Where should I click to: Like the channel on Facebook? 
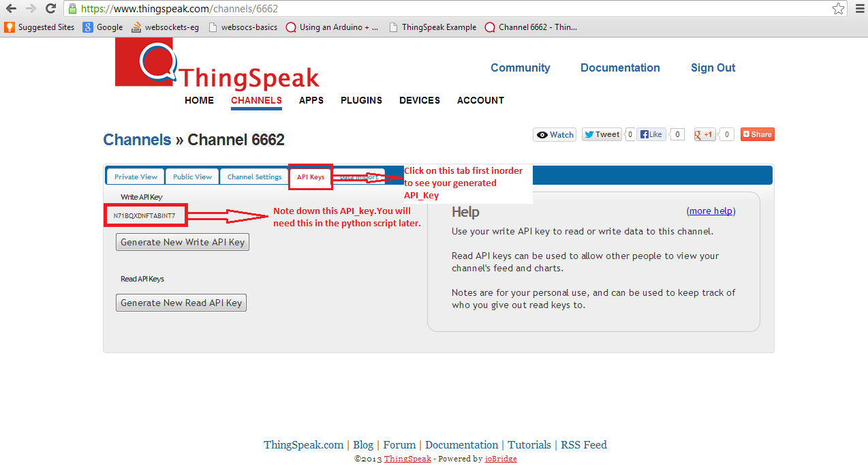pyautogui.click(x=651, y=135)
